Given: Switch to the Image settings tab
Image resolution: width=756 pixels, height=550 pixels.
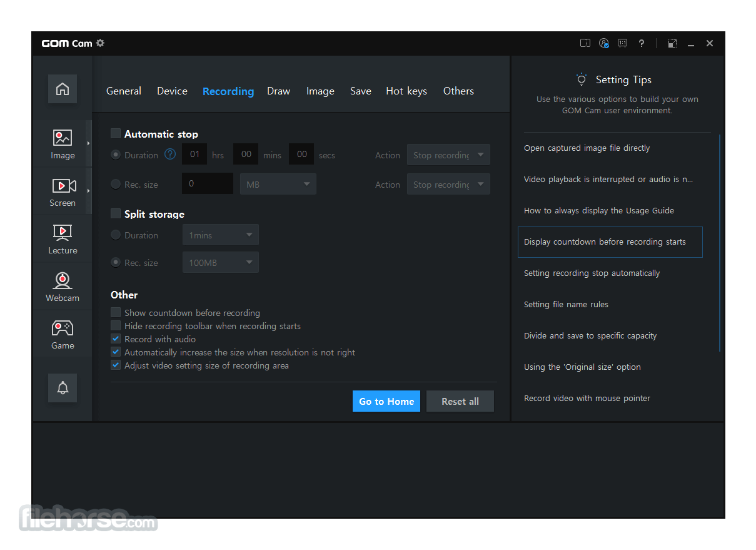Looking at the screenshot, I should click(320, 91).
